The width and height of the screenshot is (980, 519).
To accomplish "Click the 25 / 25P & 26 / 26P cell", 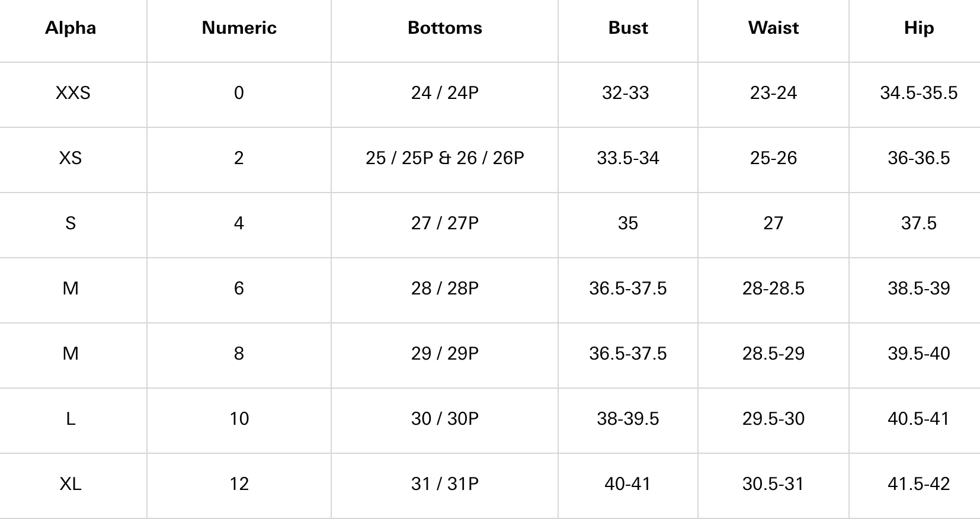I will pos(444,158).
